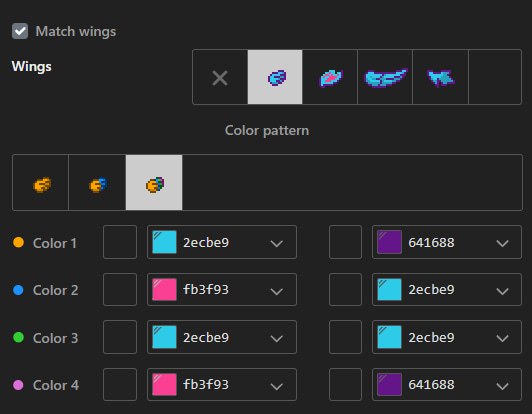Open the Color 3 right-side 2ecbe9 dropdown

[447, 337]
